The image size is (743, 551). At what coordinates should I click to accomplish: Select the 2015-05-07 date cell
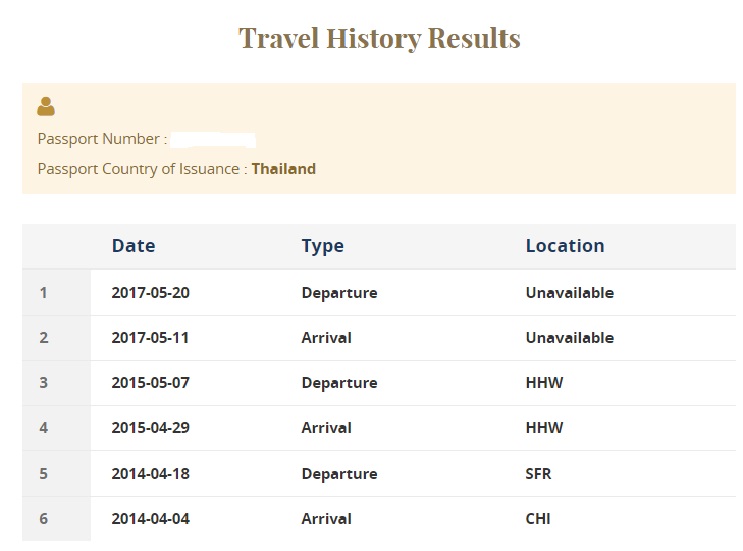(150, 383)
